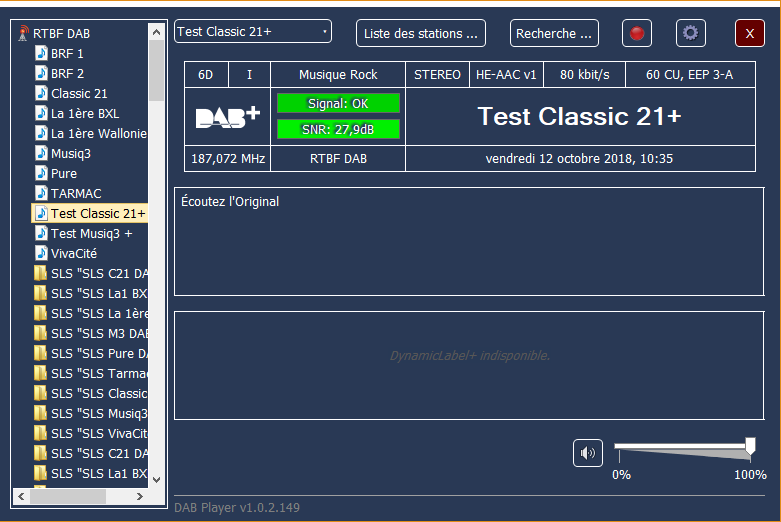Click the RTBF DAB ensemble cell in table

(x=338, y=158)
